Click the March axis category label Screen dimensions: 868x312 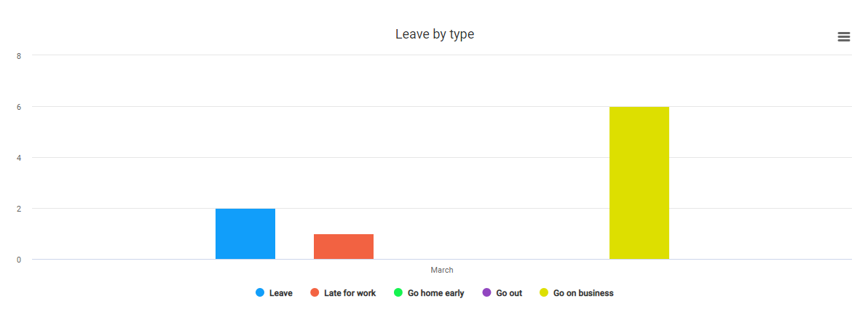(442, 270)
